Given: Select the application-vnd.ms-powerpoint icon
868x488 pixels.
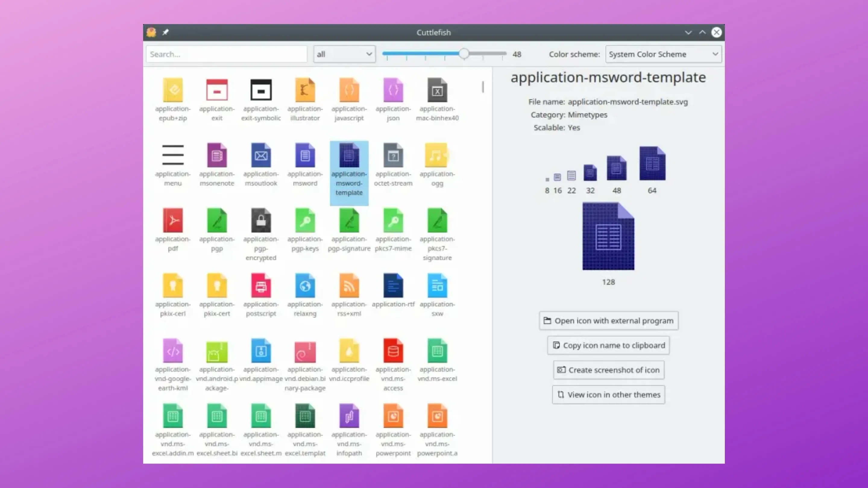Looking at the screenshot, I should tap(393, 416).
